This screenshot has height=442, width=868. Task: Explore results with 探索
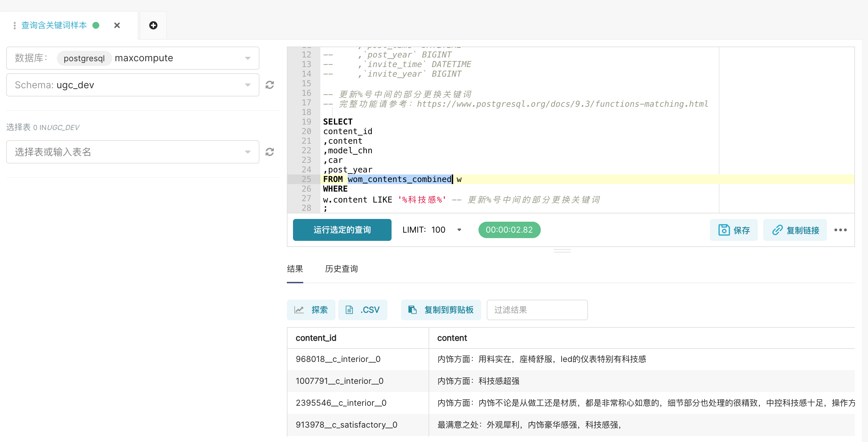point(311,310)
